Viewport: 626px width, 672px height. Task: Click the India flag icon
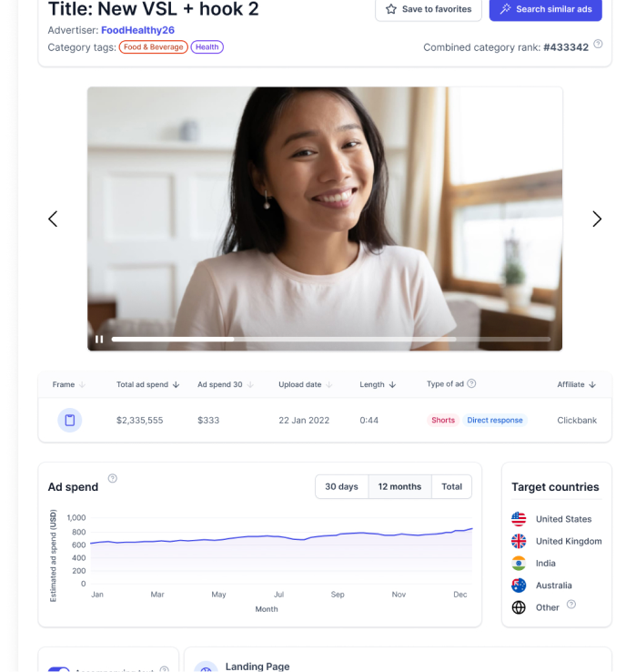point(519,563)
